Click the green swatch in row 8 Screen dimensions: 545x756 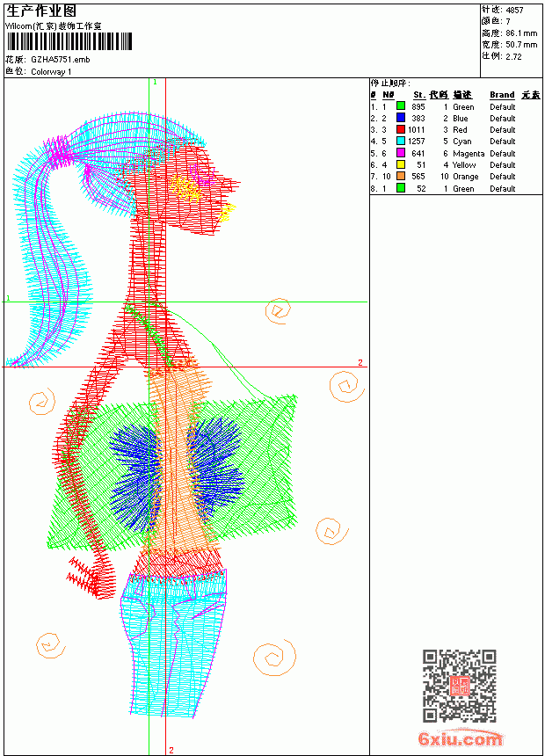coord(400,188)
